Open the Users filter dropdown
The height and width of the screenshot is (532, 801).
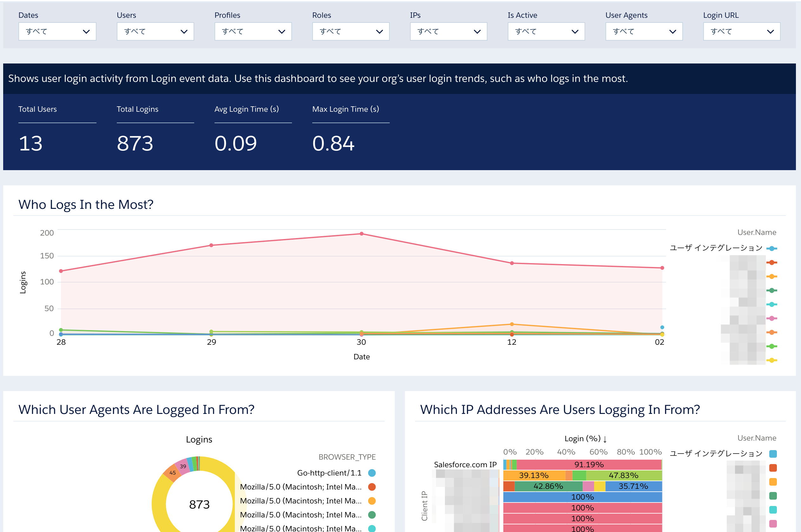click(155, 31)
